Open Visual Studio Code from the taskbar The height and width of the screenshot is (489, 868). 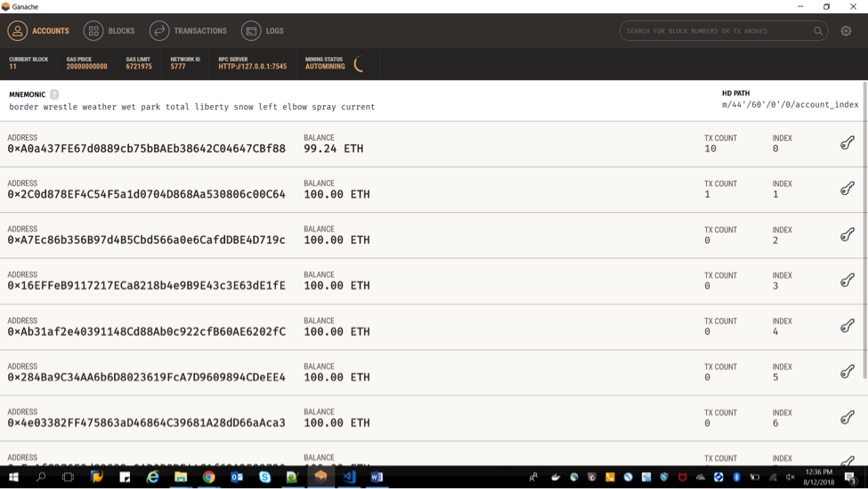coord(349,477)
